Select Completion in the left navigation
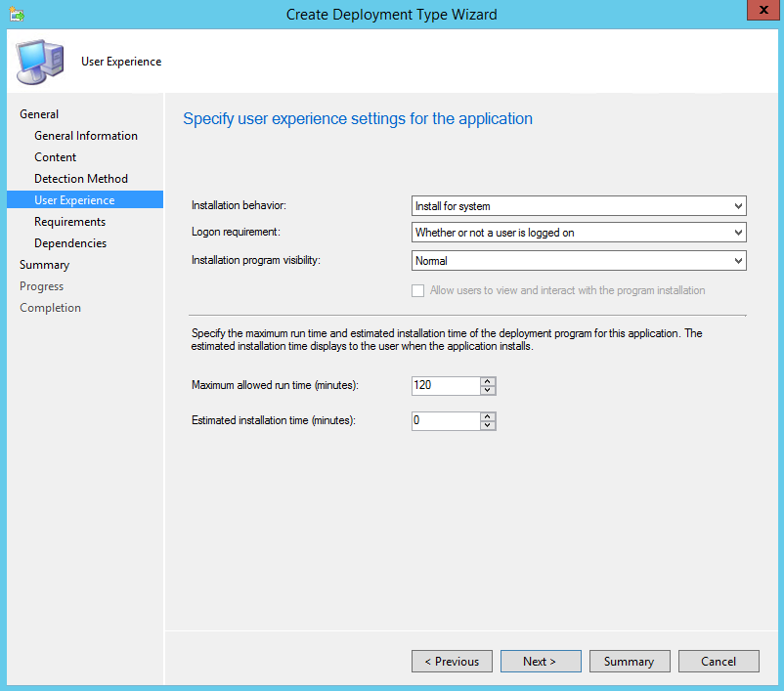The height and width of the screenshot is (691, 784). click(50, 308)
